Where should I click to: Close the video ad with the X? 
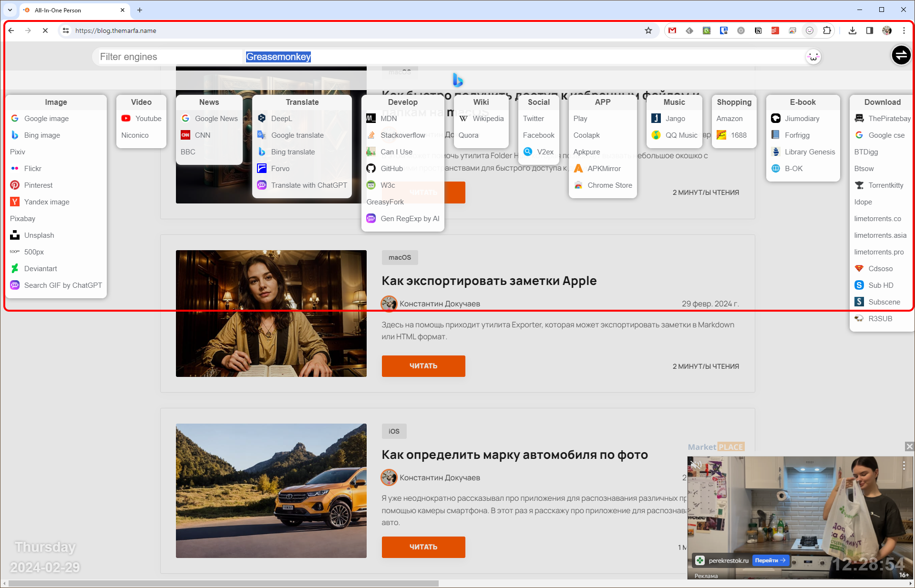click(x=909, y=446)
